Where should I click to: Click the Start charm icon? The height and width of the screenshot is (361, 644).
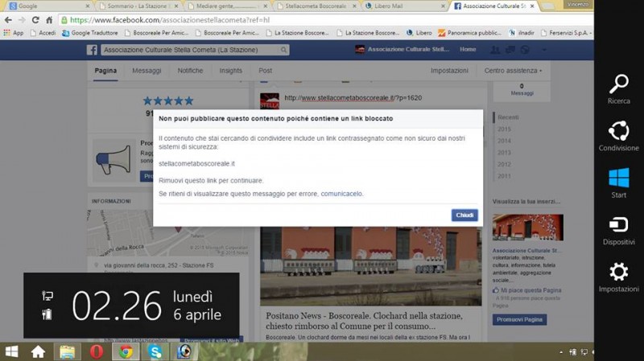(618, 178)
